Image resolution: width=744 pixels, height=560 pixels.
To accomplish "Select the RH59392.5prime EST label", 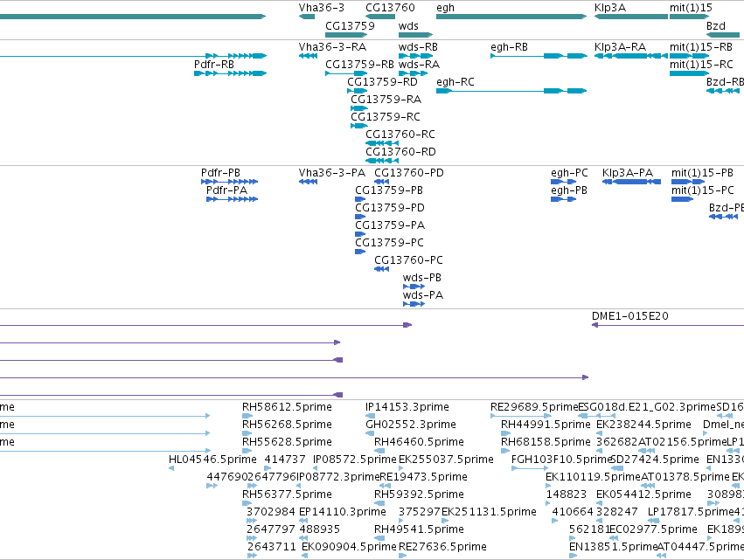I will click(x=419, y=494).
